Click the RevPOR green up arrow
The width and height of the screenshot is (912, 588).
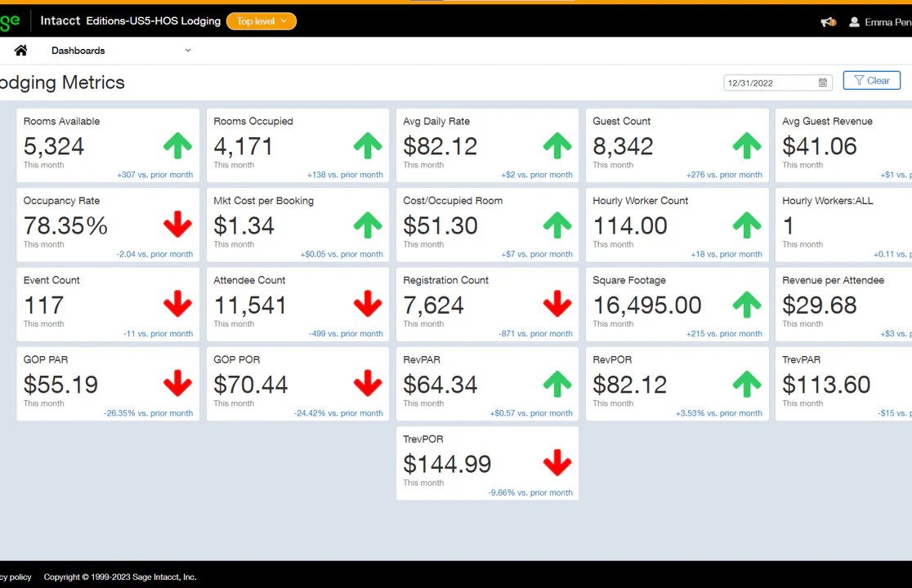pos(747,384)
